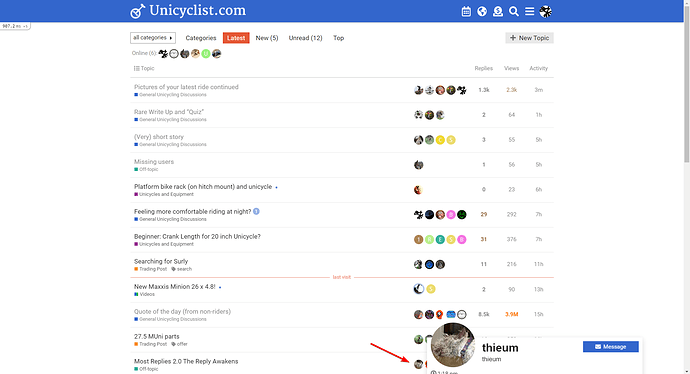The width and height of the screenshot is (690, 374).
Task: Click the globe icon in the header
Action: [x=482, y=11]
